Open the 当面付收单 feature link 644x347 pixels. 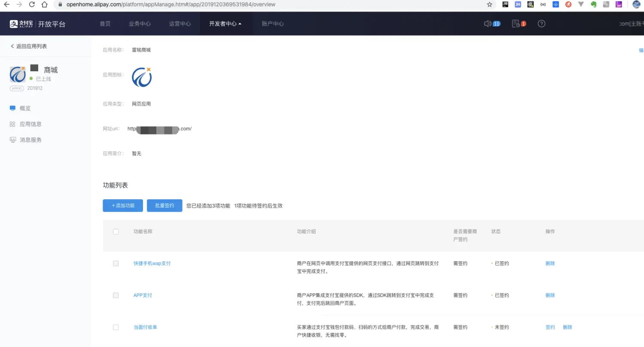[x=145, y=327]
